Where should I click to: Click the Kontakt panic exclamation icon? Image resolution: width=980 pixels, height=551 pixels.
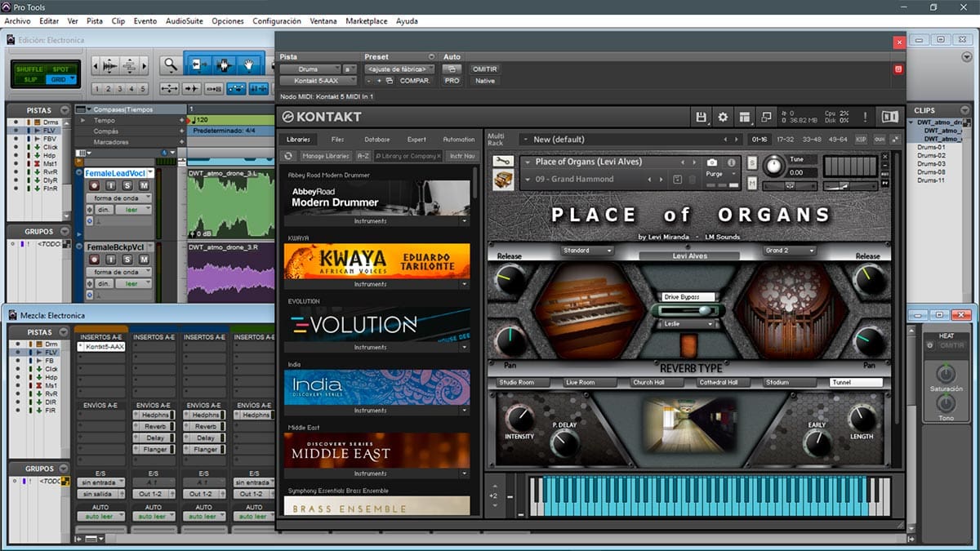tap(865, 117)
